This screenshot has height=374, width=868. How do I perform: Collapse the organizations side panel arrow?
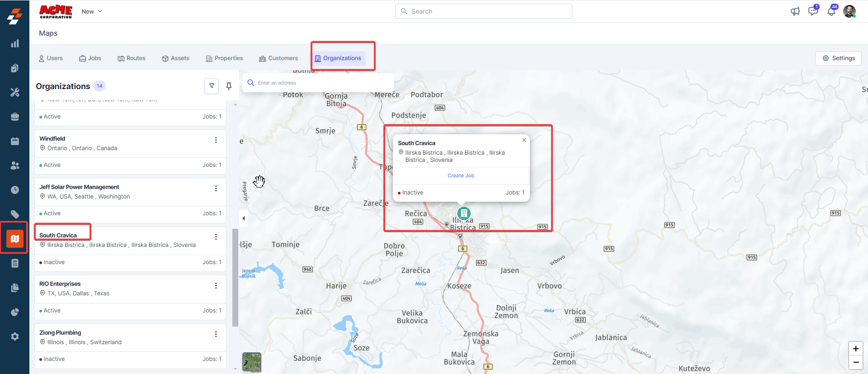pos(244,218)
